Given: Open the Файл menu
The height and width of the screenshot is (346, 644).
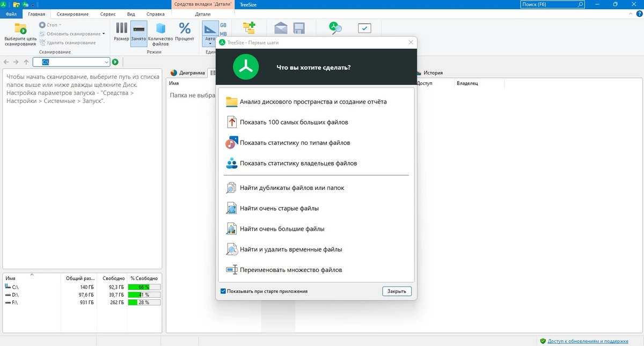Looking at the screenshot, I should point(11,14).
